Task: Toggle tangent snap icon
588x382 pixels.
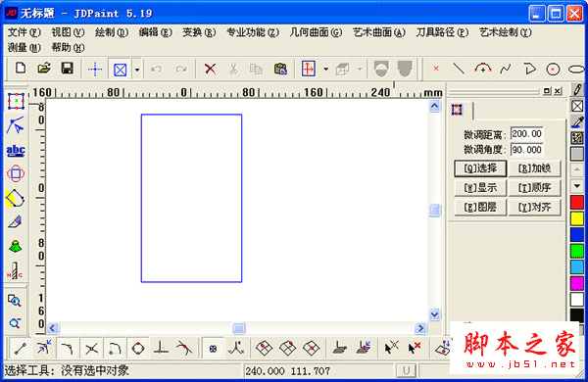Action: [184, 349]
